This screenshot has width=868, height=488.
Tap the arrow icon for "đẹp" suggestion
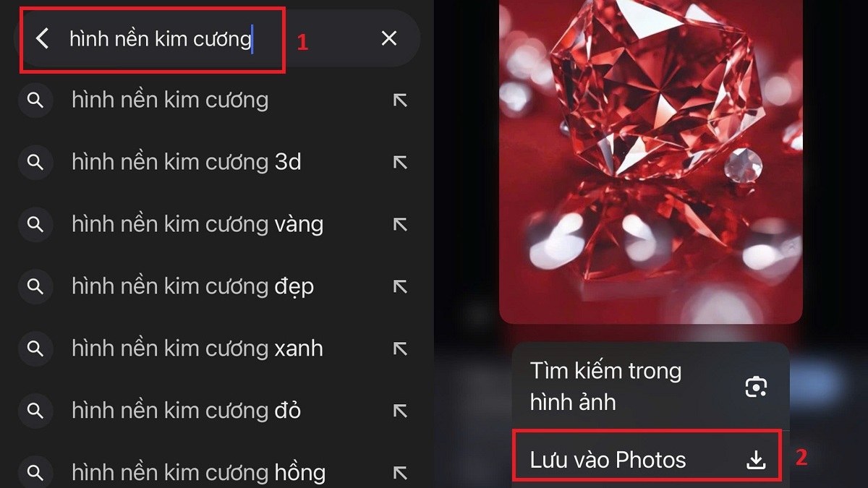(x=400, y=286)
